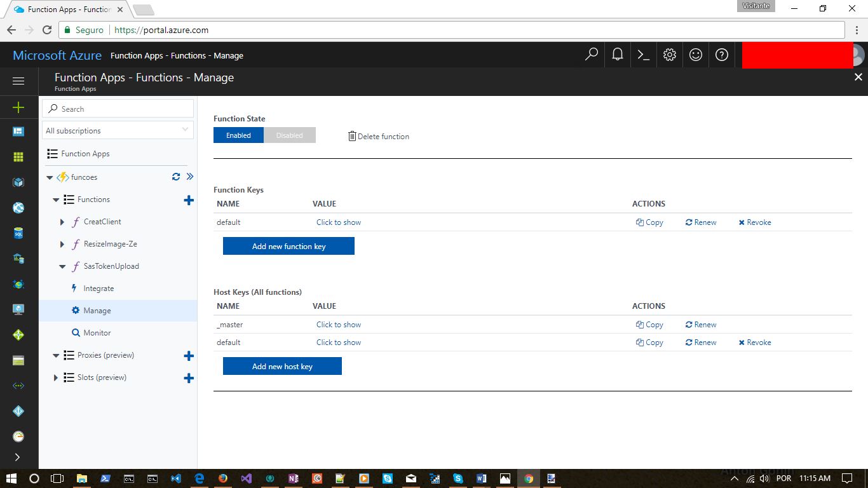Click Delete function

tap(379, 136)
